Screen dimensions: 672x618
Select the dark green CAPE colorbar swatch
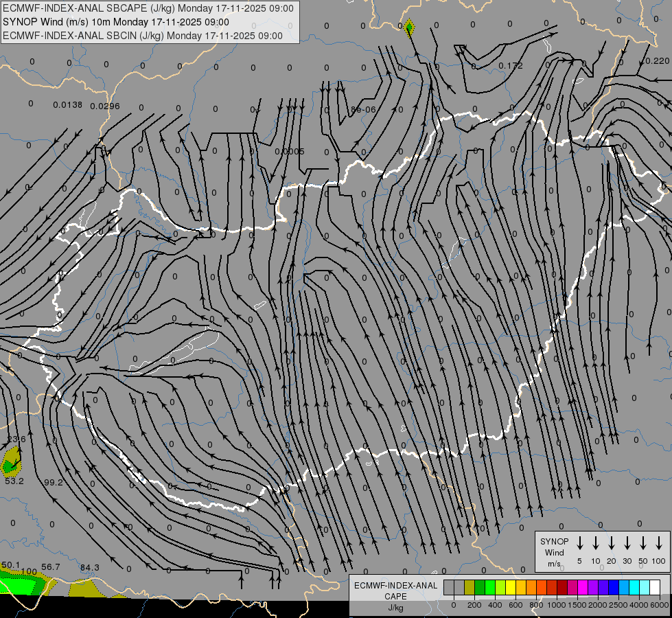click(x=480, y=587)
